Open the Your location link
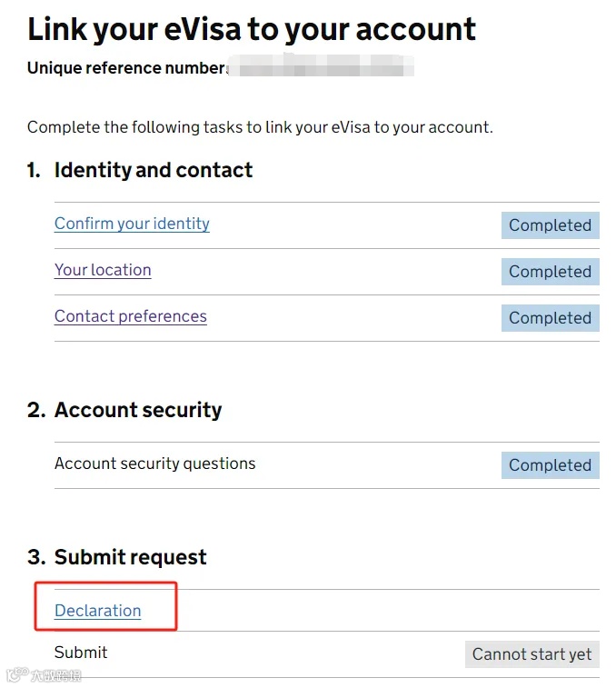This screenshot has height=688, width=616. (103, 270)
